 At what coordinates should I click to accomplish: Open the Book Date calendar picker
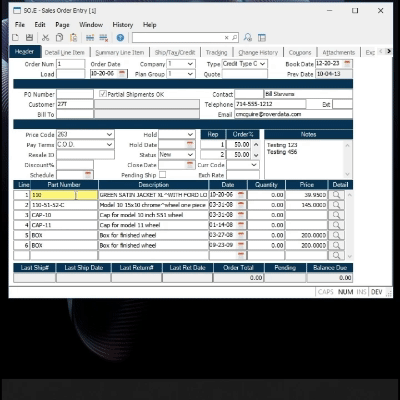pos(347,63)
